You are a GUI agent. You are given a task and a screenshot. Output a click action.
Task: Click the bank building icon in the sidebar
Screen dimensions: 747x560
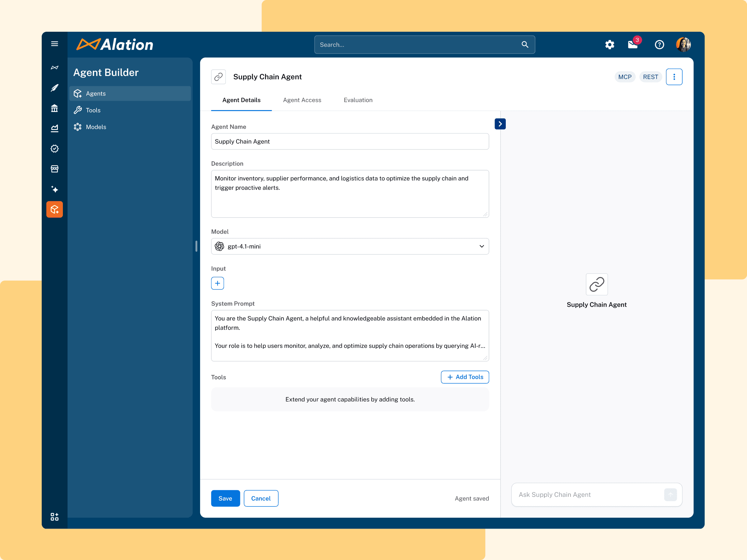pyautogui.click(x=54, y=108)
